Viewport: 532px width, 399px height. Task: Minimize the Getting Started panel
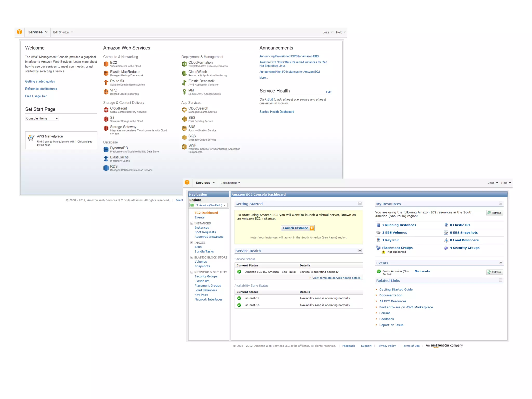[360, 203]
